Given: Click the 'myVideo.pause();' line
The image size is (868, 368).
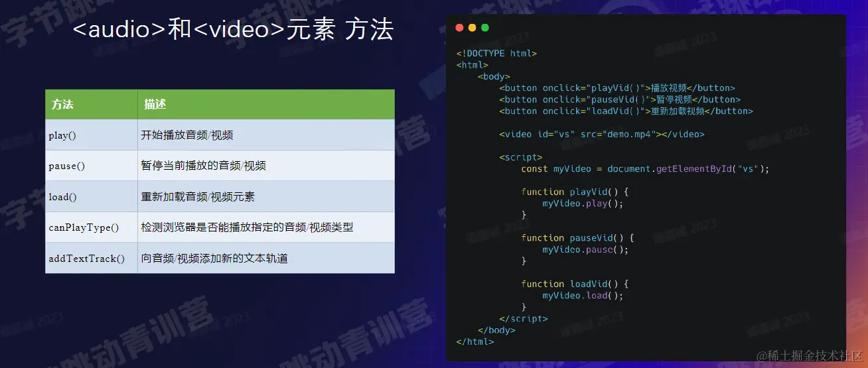Looking at the screenshot, I should click(x=585, y=250).
